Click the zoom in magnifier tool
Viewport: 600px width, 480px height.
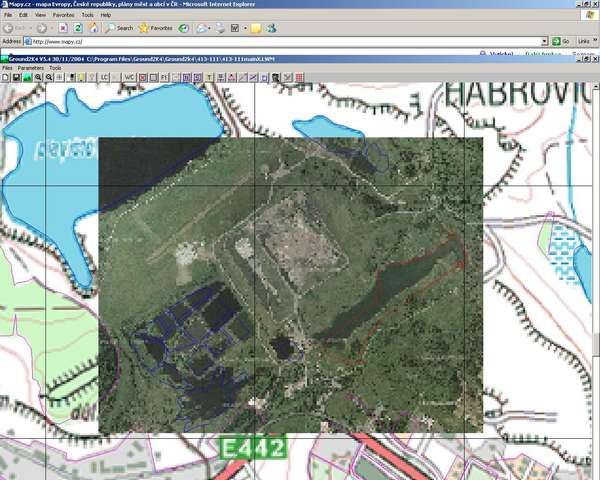pyautogui.click(x=38, y=76)
